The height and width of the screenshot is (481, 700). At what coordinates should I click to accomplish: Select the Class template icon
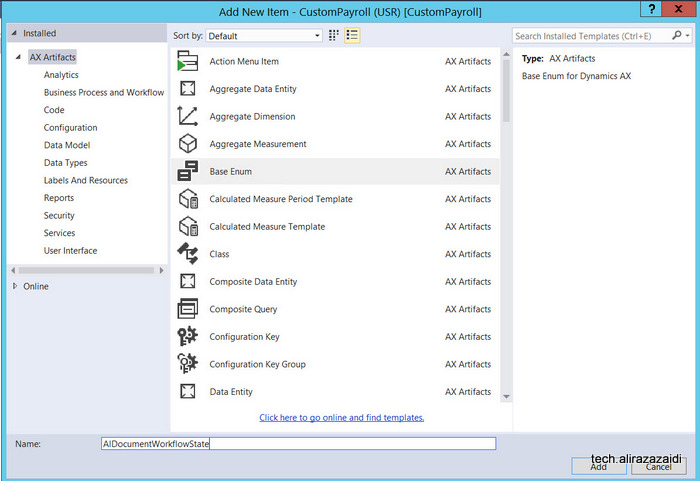point(188,254)
